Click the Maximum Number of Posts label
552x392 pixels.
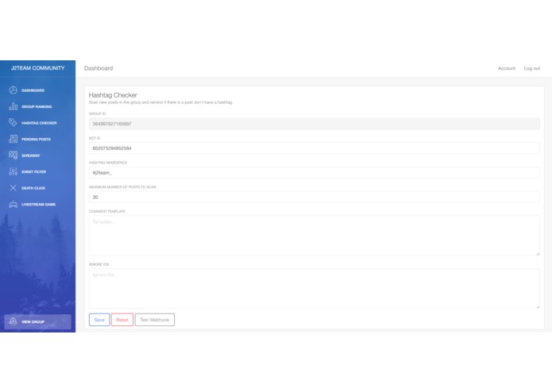pyautogui.click(x=122, y=187)
